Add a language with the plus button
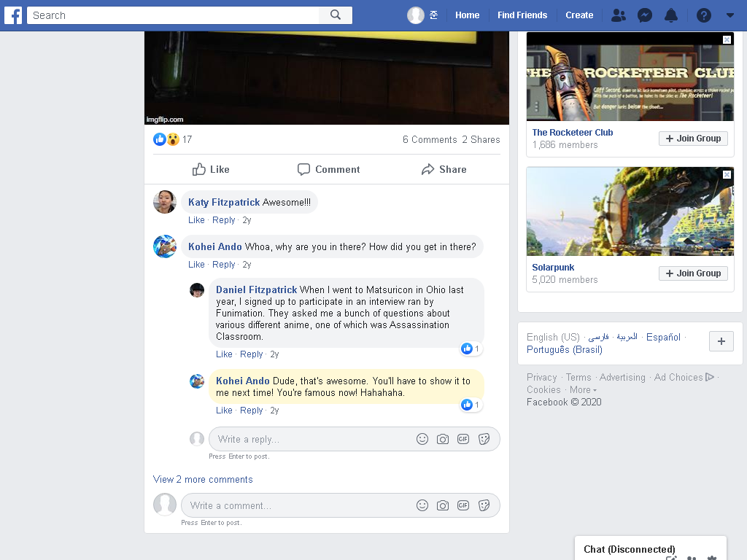This screenshot has height=560, width=747. pyautogui.click(x=721, y=341)
